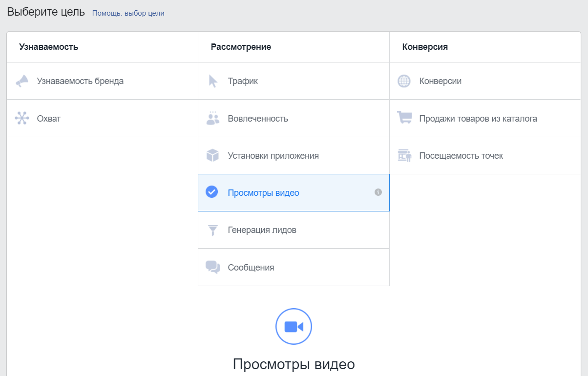588x376 pixels.
Task: Click the shopping cart catalog sales icon
Action: (404, 118)
